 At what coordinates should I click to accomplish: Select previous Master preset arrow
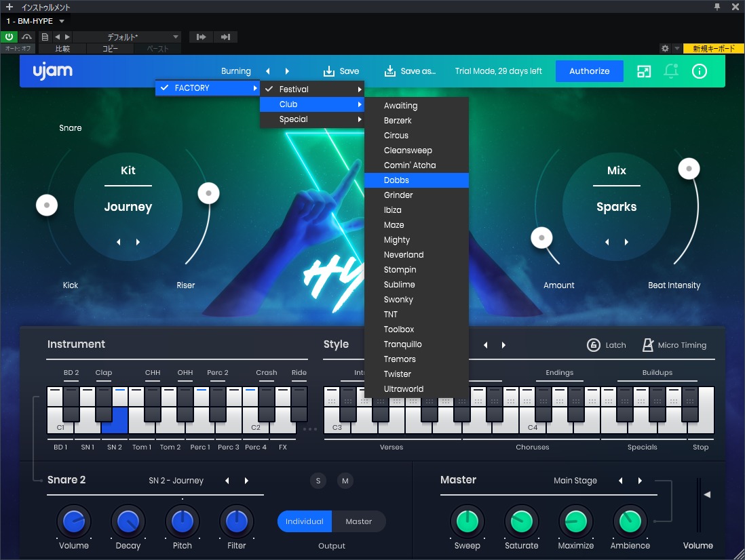pos(621,481)
